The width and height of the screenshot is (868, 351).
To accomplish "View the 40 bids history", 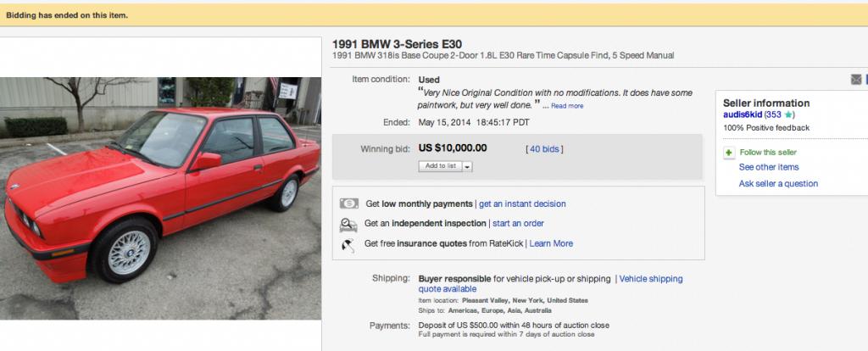I will point(544,149).
